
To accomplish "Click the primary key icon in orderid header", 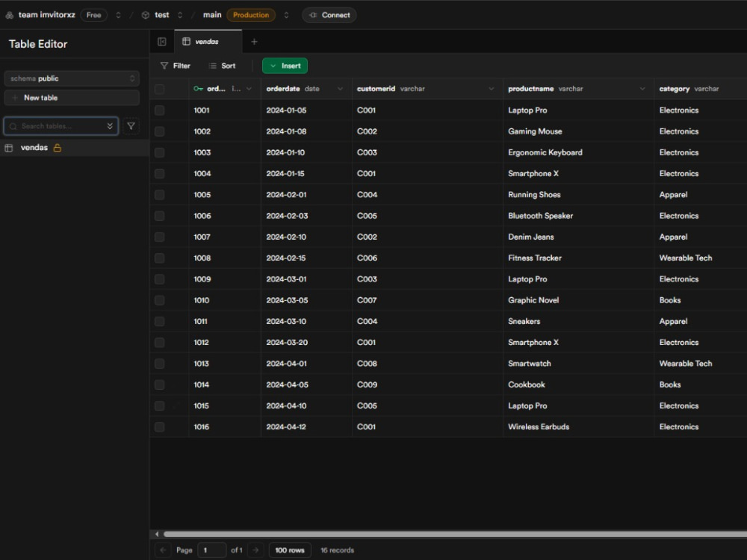I will [198, 89].
